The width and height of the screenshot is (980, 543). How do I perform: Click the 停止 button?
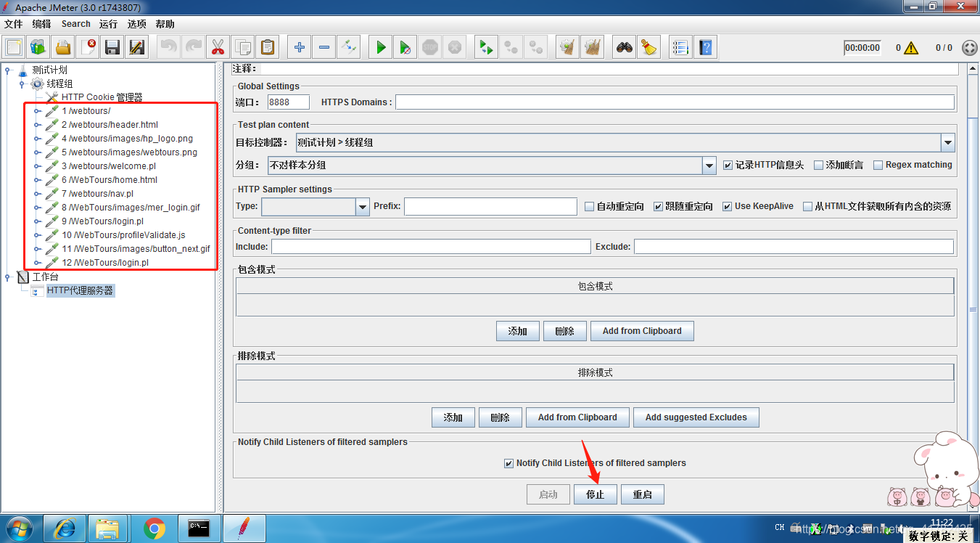tap(595, 494)
